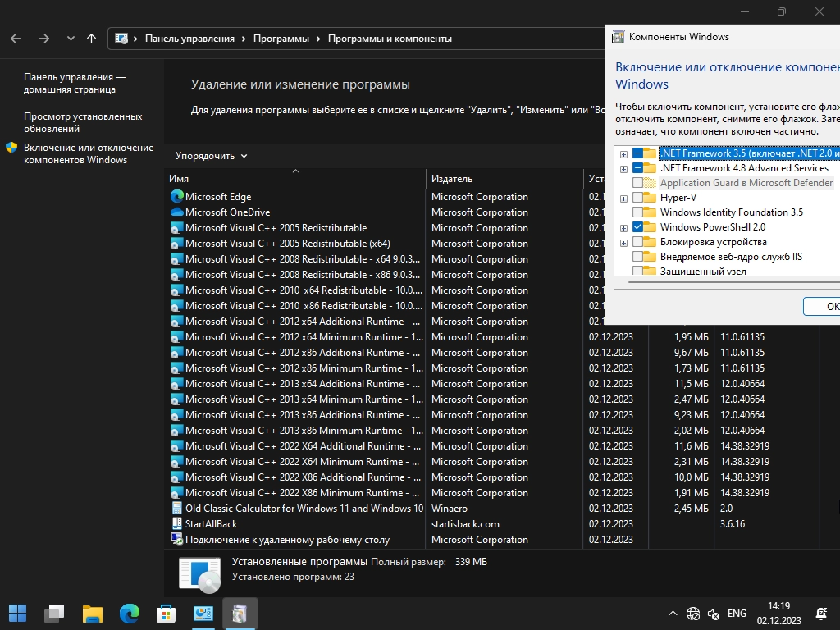Click the Microsoft Edge icon in program list
This screenshot has height=630, width=840.
[x=176, y=197]
